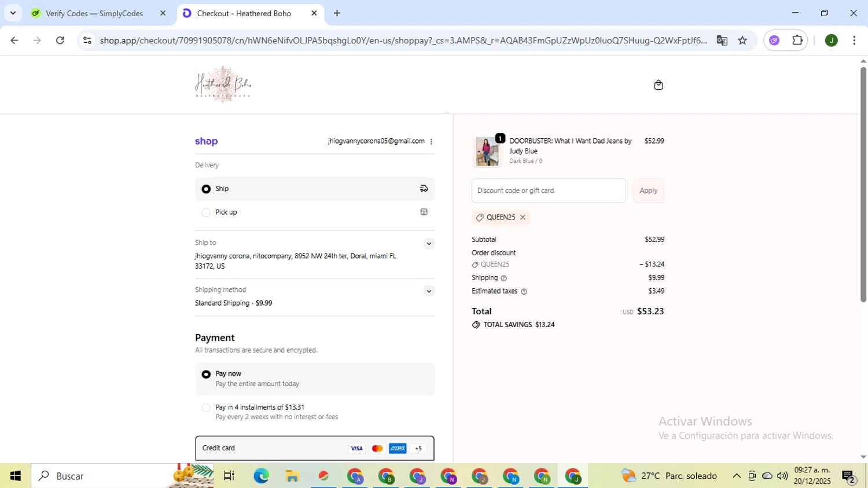Bookmark this page with the star icon
The width and height of the screenshot is (868, 488).
pyautogui.click(x=742, y=41)
